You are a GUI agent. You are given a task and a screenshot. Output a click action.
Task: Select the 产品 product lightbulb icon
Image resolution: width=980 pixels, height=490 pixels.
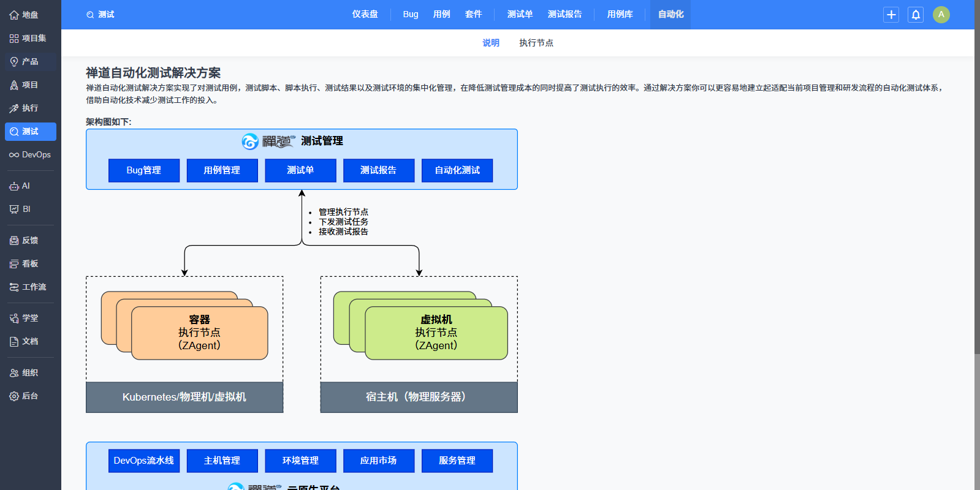point(14,61)
